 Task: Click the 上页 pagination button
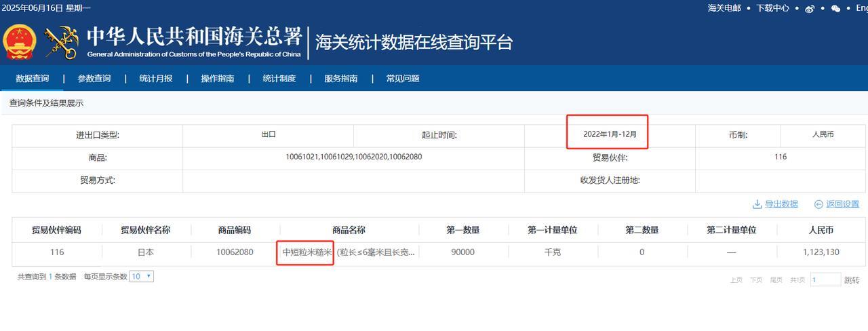(736, 280)
